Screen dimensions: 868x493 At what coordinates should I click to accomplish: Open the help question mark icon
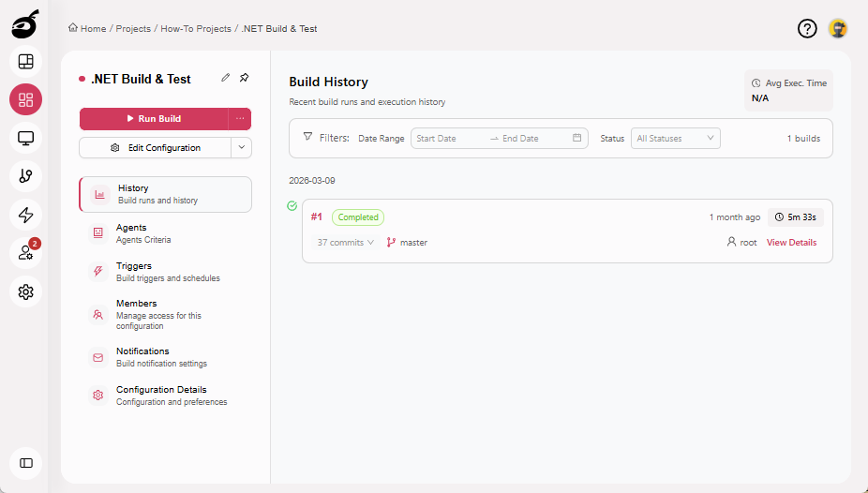click(x=807, y=28)
